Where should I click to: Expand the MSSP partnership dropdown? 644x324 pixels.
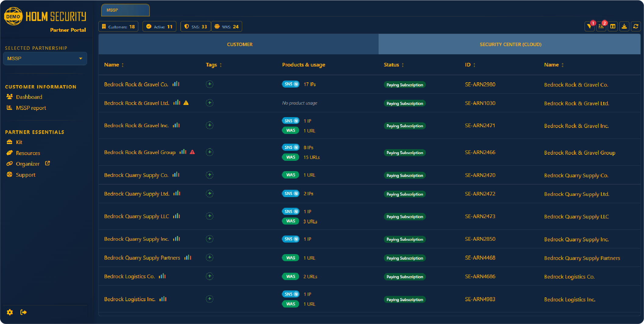tap(45, 59)
